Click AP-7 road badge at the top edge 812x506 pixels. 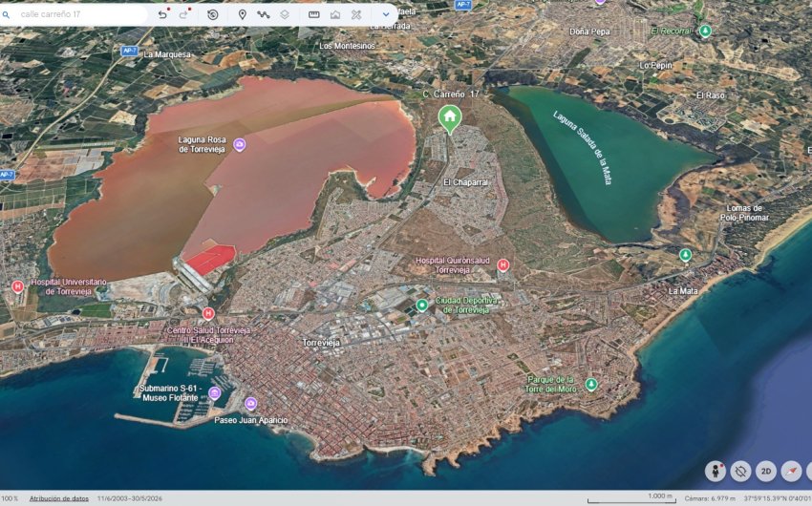pos(463,5)
